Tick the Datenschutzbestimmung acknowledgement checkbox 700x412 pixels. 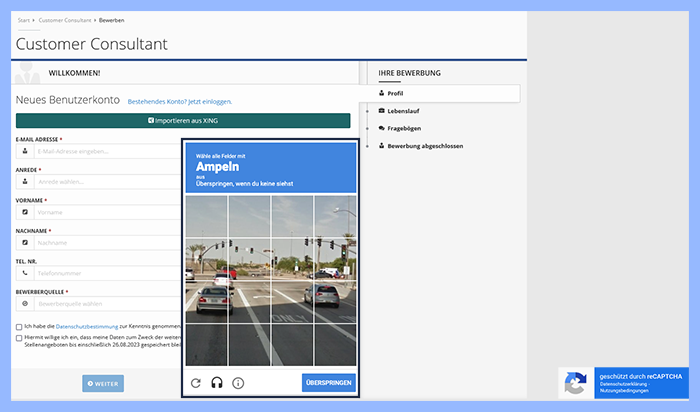pos(19,327)
